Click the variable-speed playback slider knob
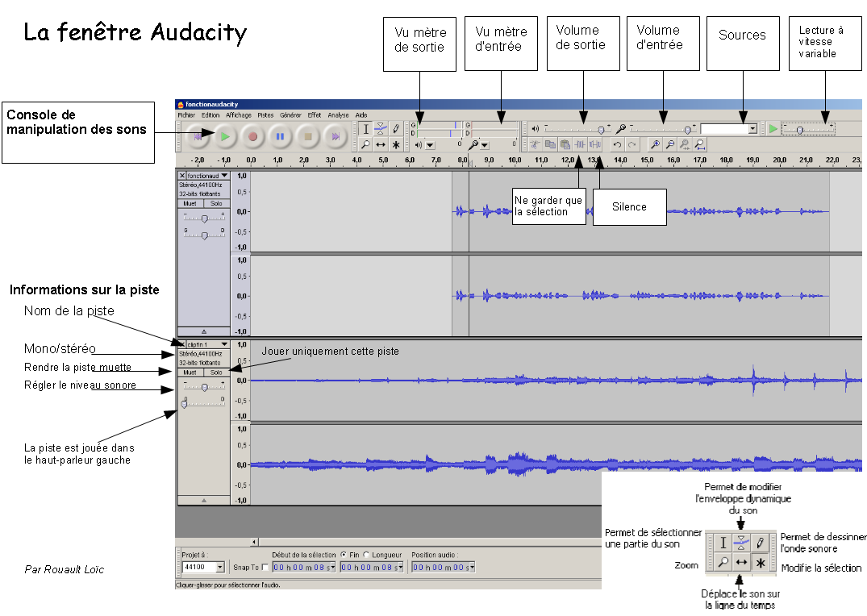867x616 pixels. (799, 130)
